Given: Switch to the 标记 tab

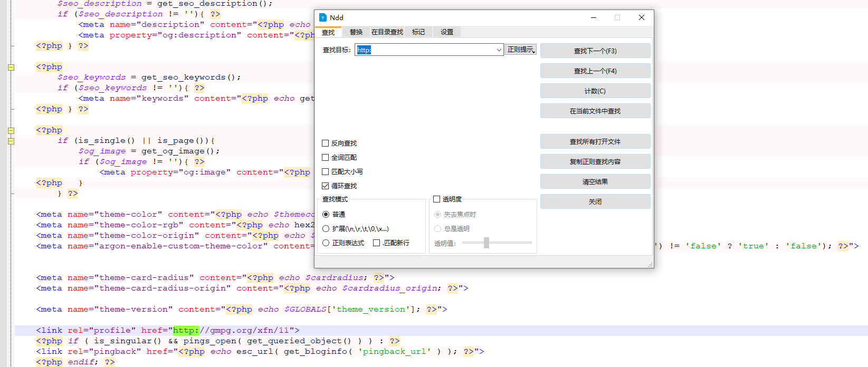Looking at the screenshot, I should pos(418,32).
